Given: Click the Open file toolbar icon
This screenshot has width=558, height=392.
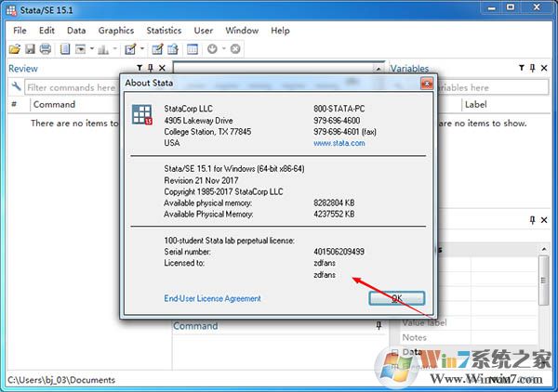Looking at the screenshot, I should [x=15, y=49].
